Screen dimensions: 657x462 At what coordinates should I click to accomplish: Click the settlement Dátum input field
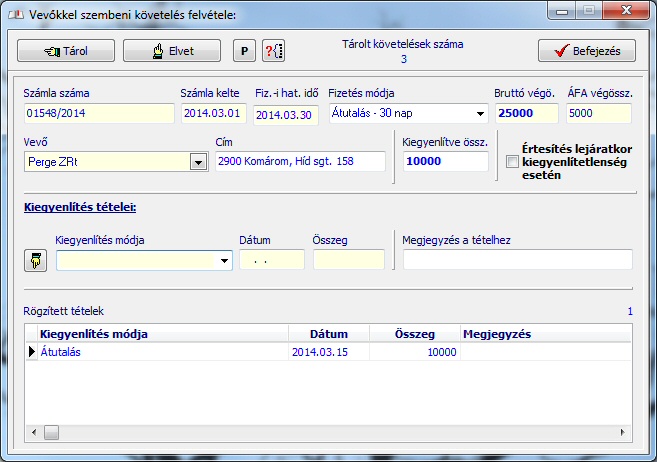(272, 260)
